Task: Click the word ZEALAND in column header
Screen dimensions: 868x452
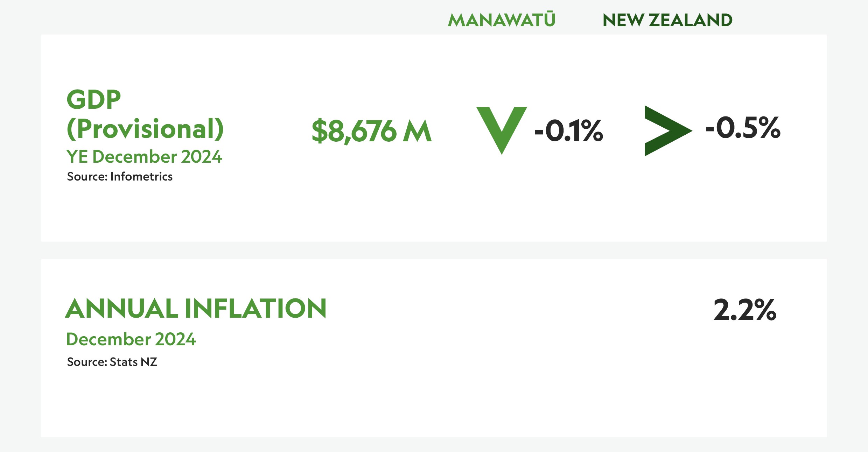Action: tap(691, 20)
